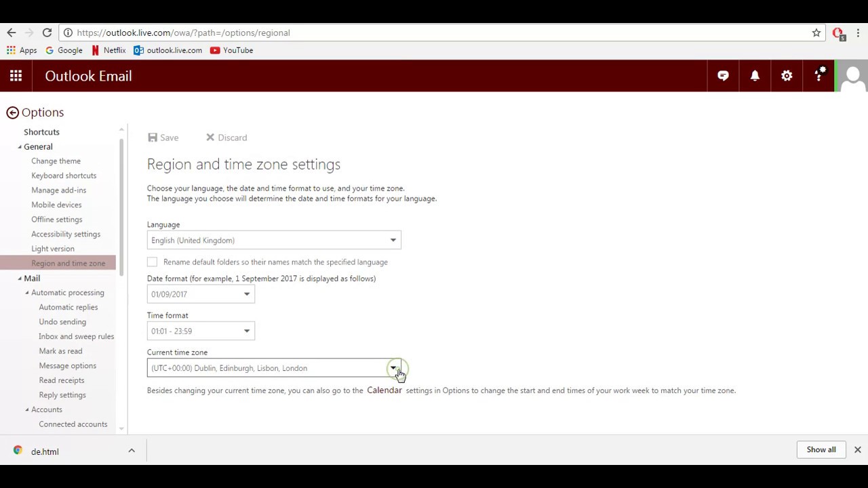Click the red browser extension icon

pos(838,33)
